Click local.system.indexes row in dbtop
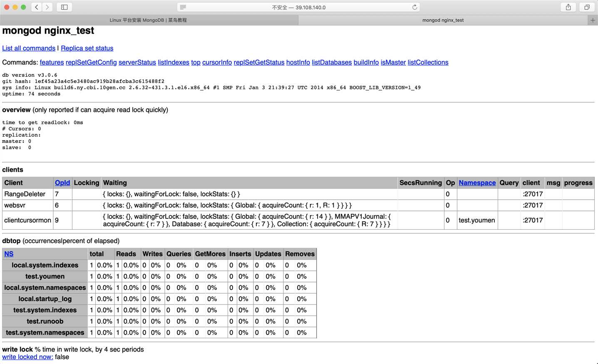 45,265
